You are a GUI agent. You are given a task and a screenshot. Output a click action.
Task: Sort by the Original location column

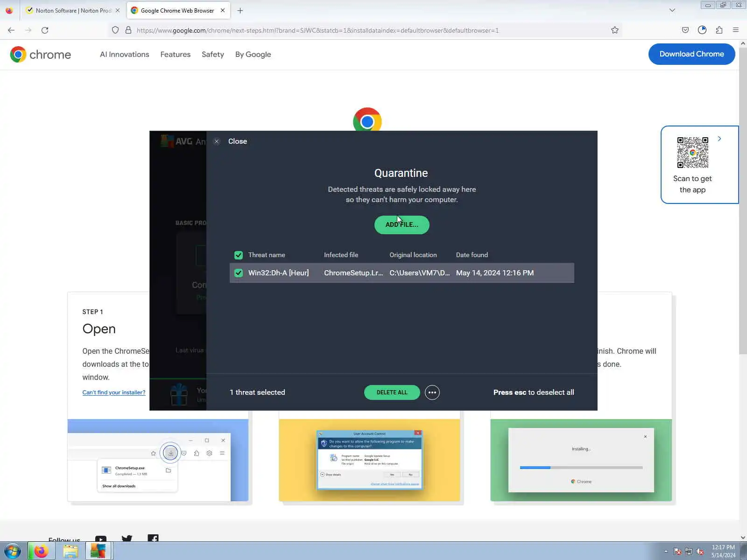[x=413, y=255]
